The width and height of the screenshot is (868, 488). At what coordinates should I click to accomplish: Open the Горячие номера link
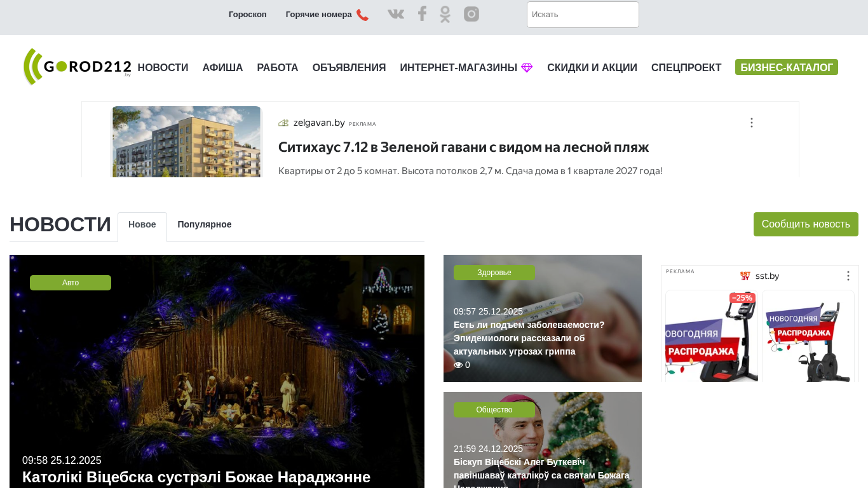point(319,15)
